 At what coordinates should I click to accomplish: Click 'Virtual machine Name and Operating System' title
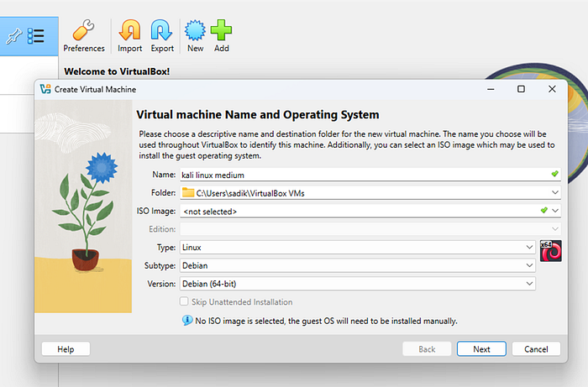click(x=258, y=114)
